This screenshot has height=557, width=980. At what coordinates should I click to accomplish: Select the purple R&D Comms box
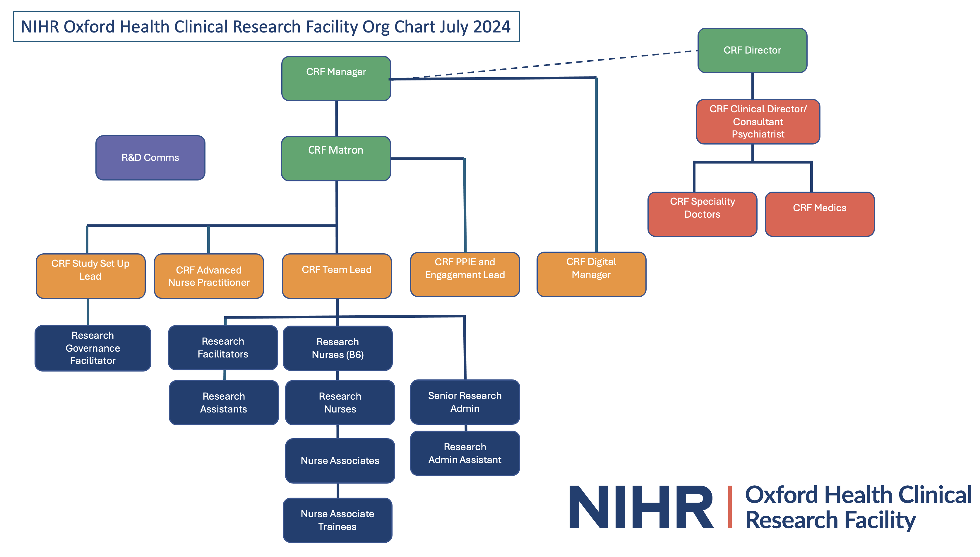[150, 157]
